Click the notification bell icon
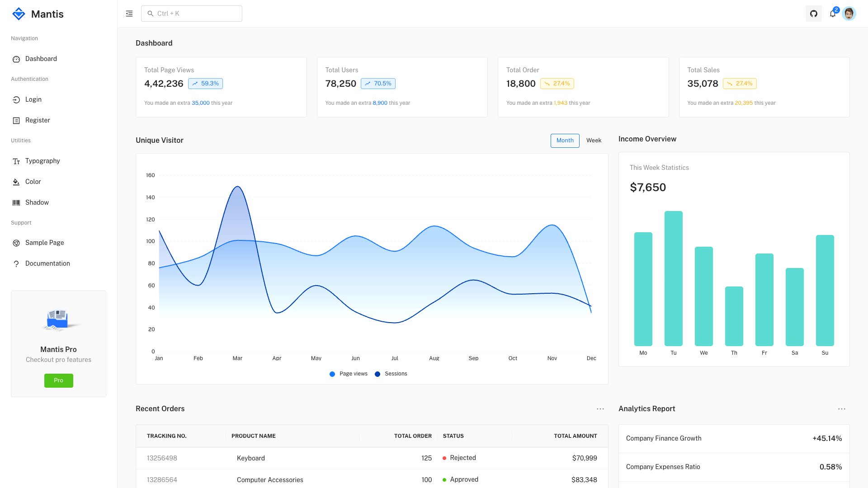 point(832,14)
